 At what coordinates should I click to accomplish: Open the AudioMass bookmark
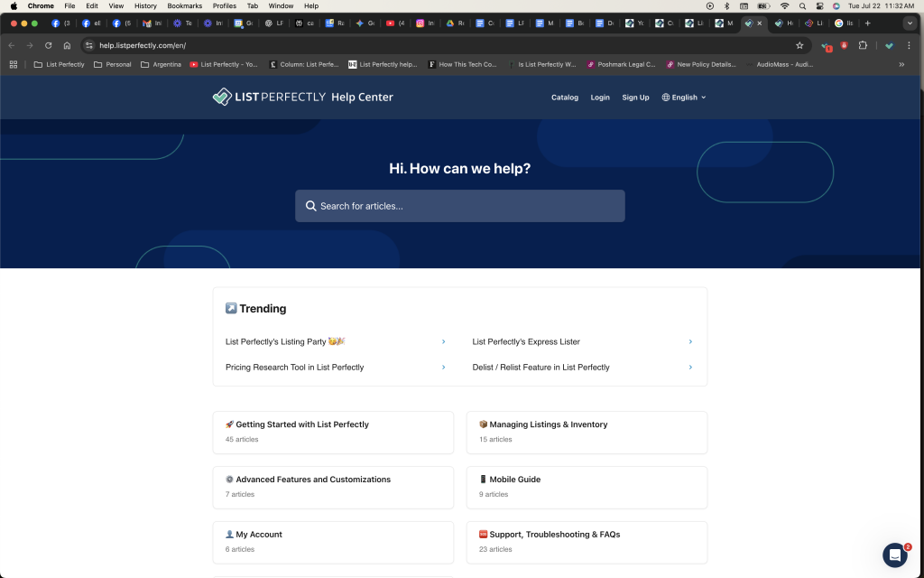pos(780,64)
